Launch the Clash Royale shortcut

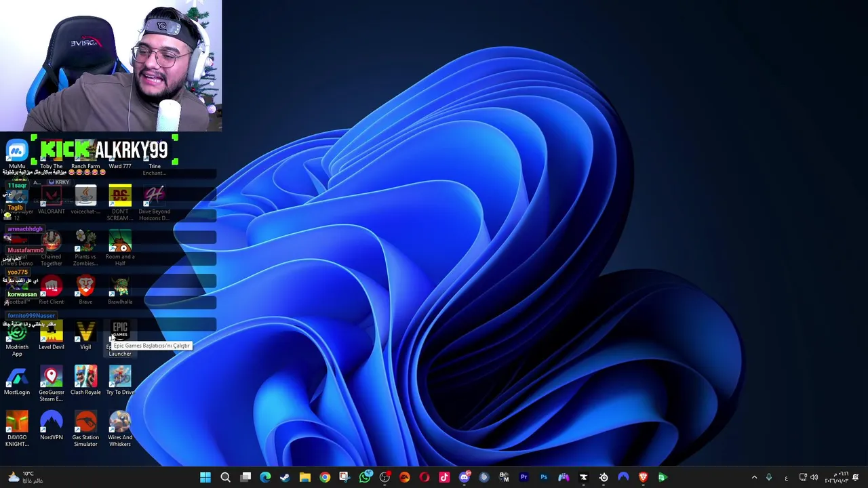(85, 381)
